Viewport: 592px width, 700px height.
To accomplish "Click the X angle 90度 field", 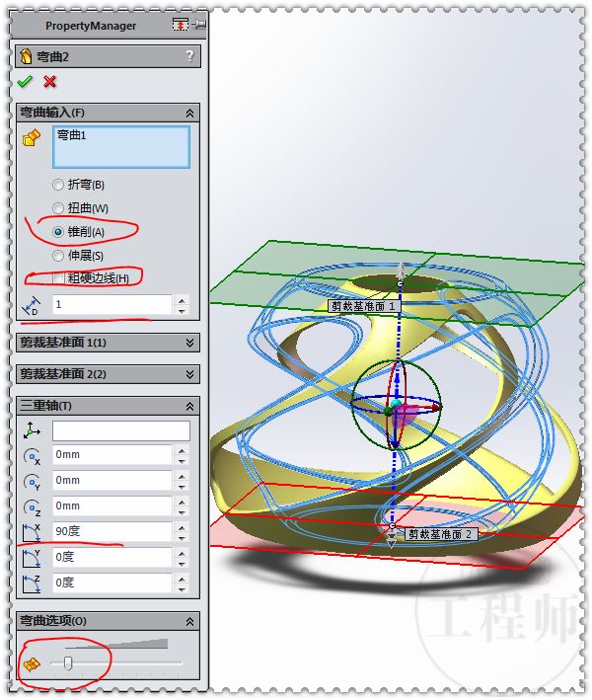I will [x=111, y=532].
